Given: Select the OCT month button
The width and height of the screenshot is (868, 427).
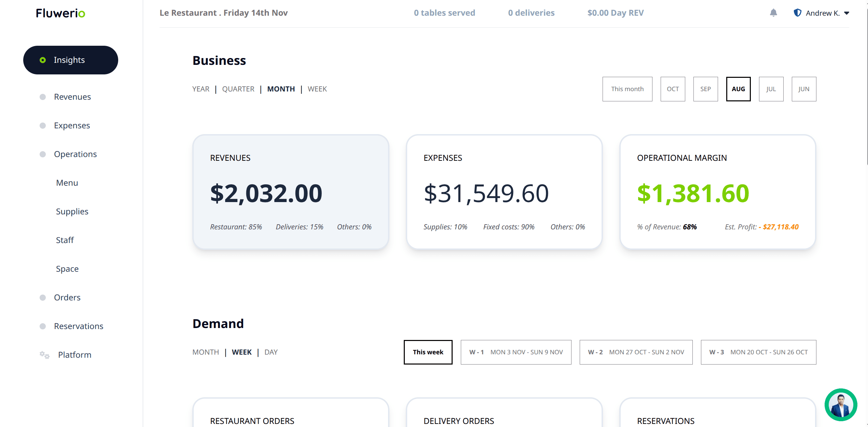Looking at the screenshot, I should (673, 89).
